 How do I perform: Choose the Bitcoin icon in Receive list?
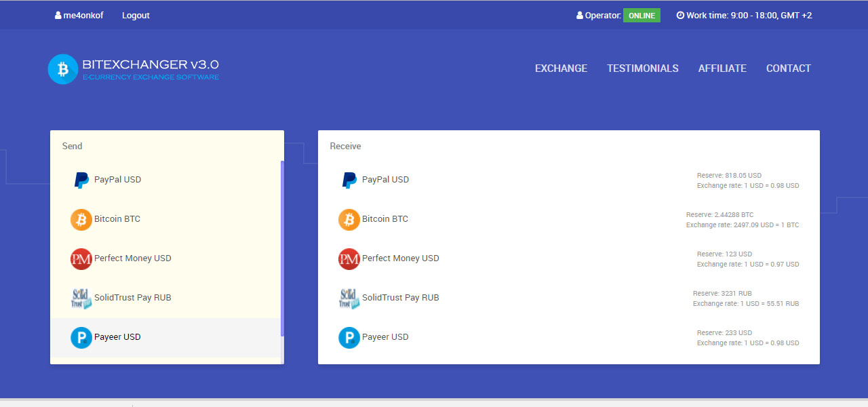click(349, 219)
